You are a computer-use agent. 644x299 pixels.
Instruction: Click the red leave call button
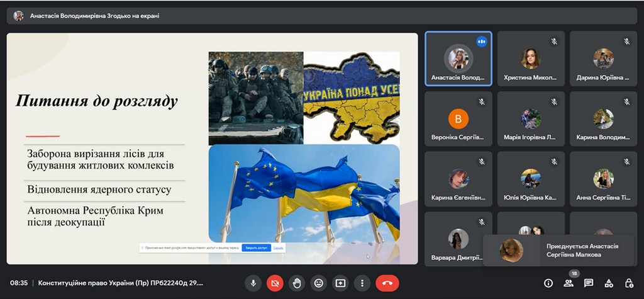coord(387,283)
